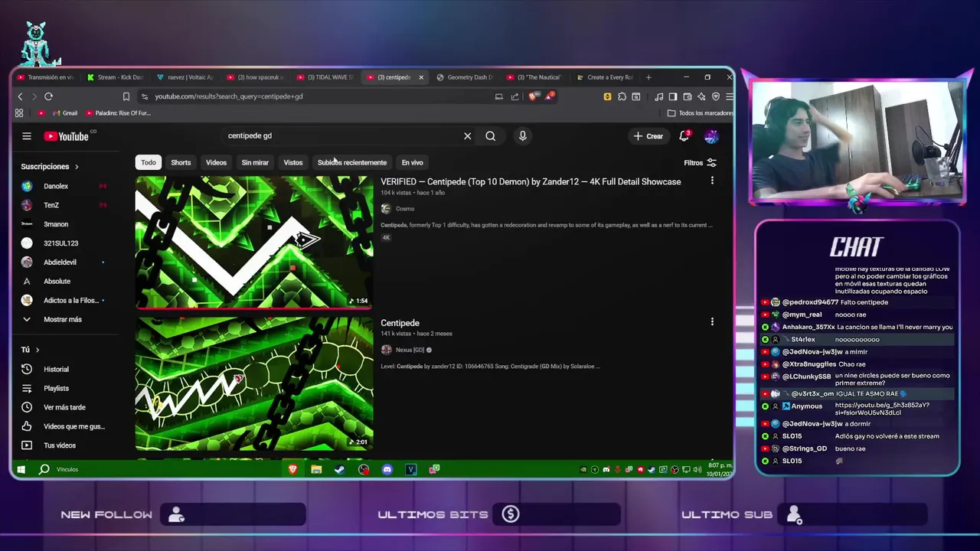This screenshot has width=980, height=551.
Task: Open the Brave Shields lion icon
Action: pyautogui.click(x=532, y=96)
